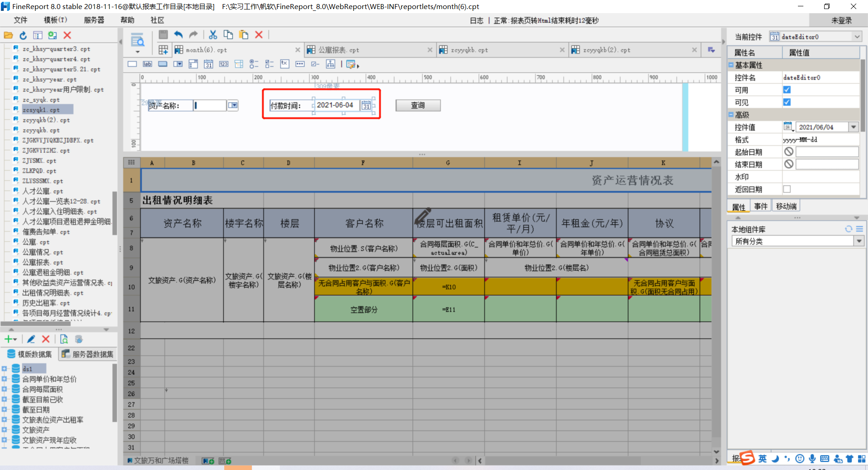
Task: Refresh the template file list
Action: tap(23, 35)
